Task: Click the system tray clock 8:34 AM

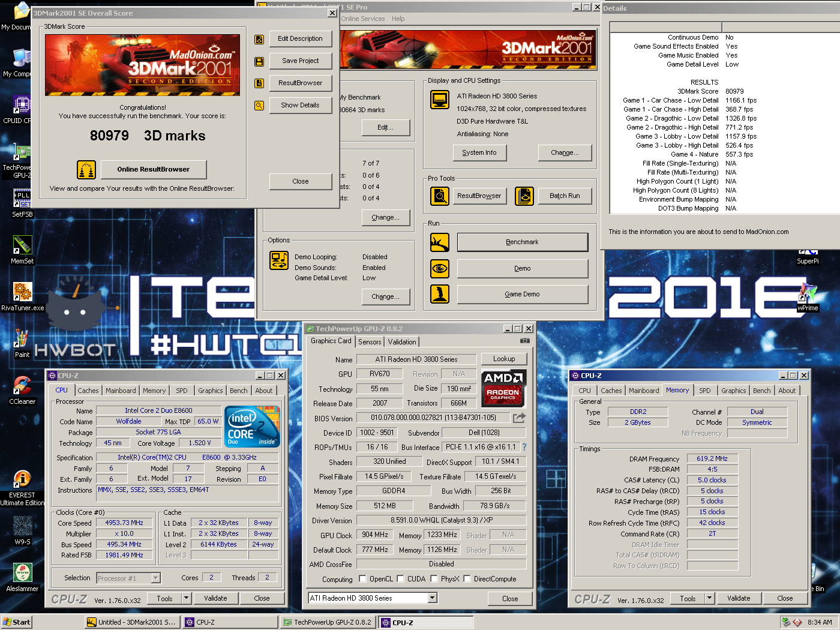Action: [x=820, y=622]
